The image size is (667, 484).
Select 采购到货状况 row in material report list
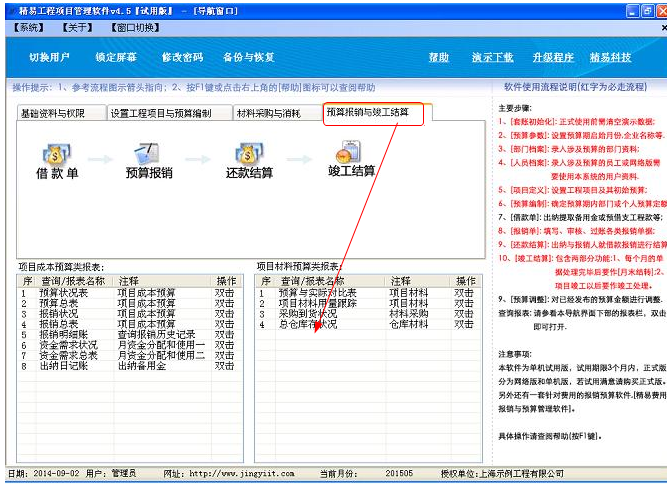pyautogui.click(x=308, y=313)
